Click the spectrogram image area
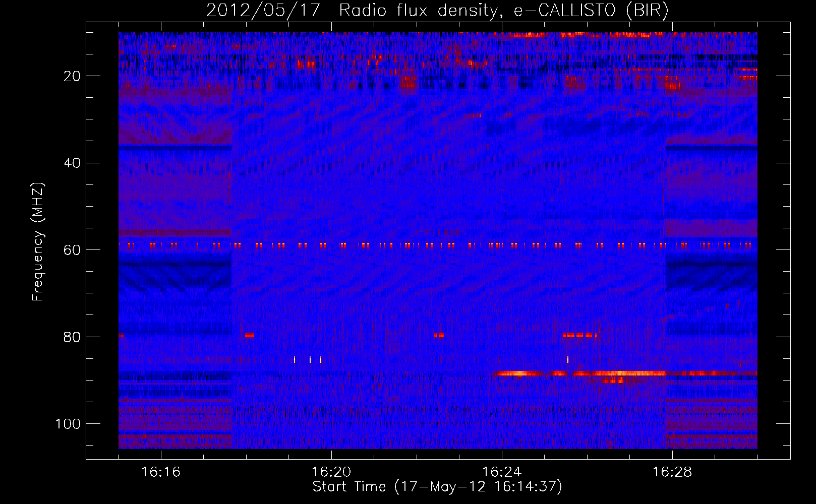Screen dimensions: 816x504 [438, 240]
